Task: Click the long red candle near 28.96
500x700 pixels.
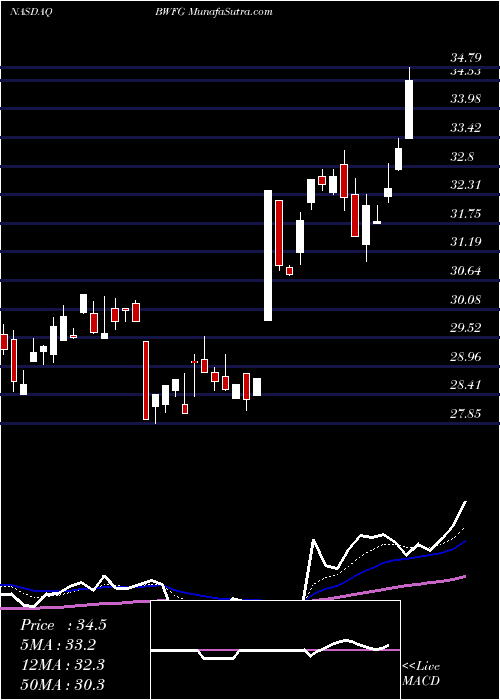Action: tap(146, 380)
